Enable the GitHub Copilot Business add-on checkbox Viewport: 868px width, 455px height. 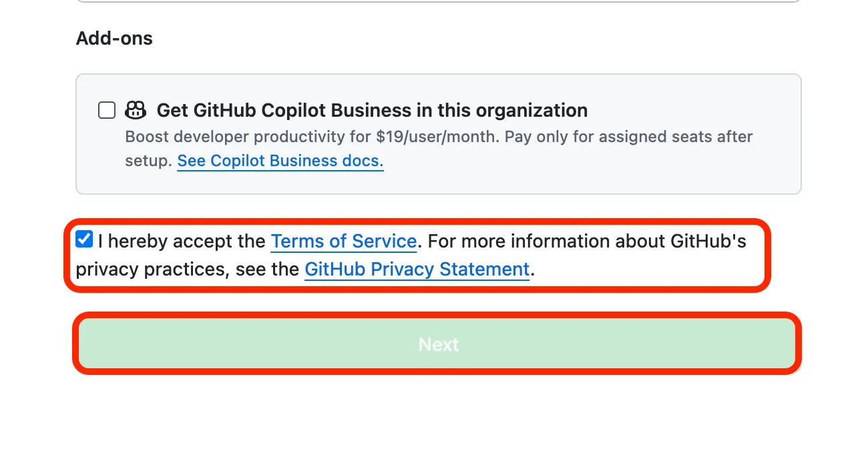pyautogui.click(x=107, y=110)
